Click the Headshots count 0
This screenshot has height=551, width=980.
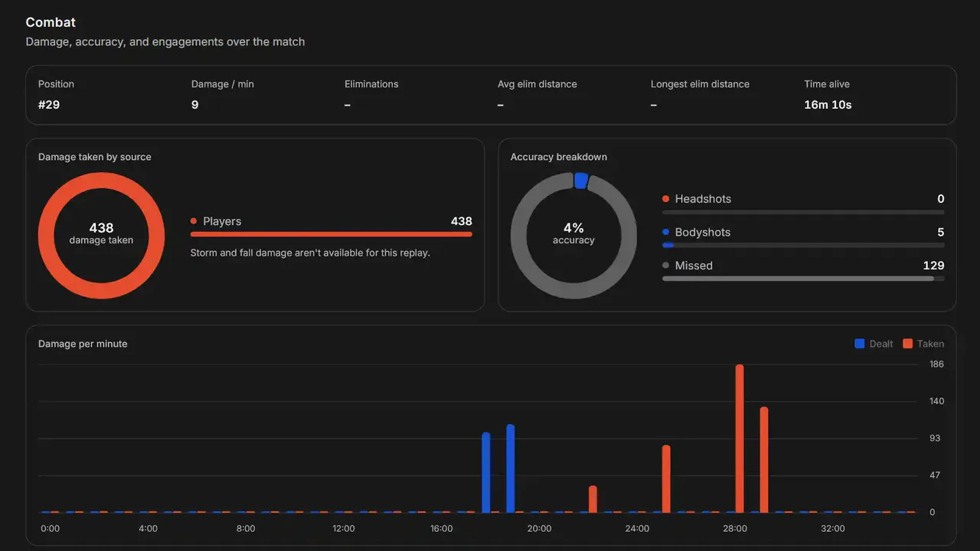(x=941, y=199)
